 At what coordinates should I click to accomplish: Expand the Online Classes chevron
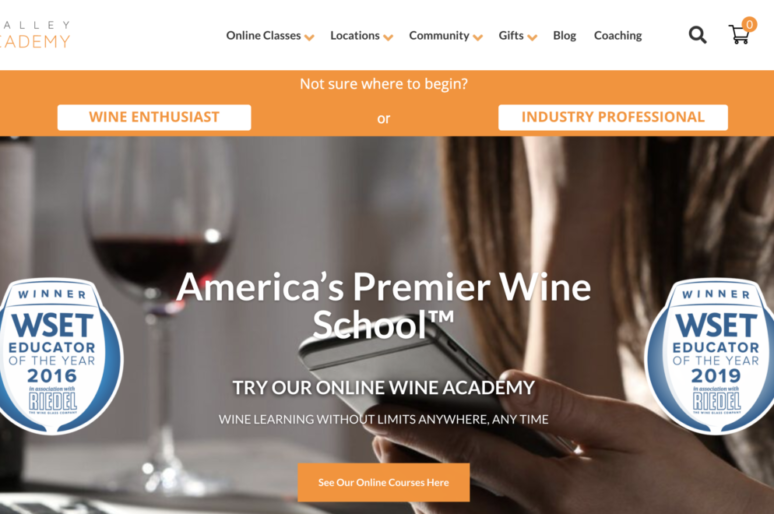pos(310,38)
